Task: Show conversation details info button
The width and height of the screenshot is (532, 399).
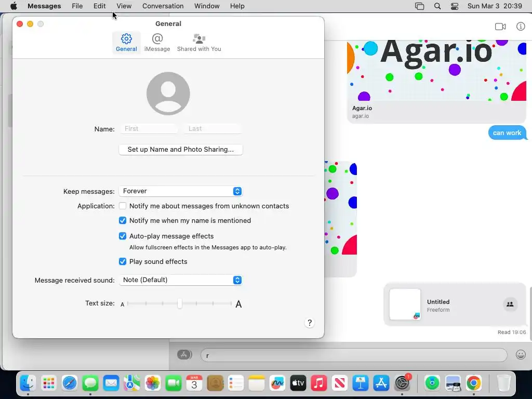Action: (x=521, y=26)
